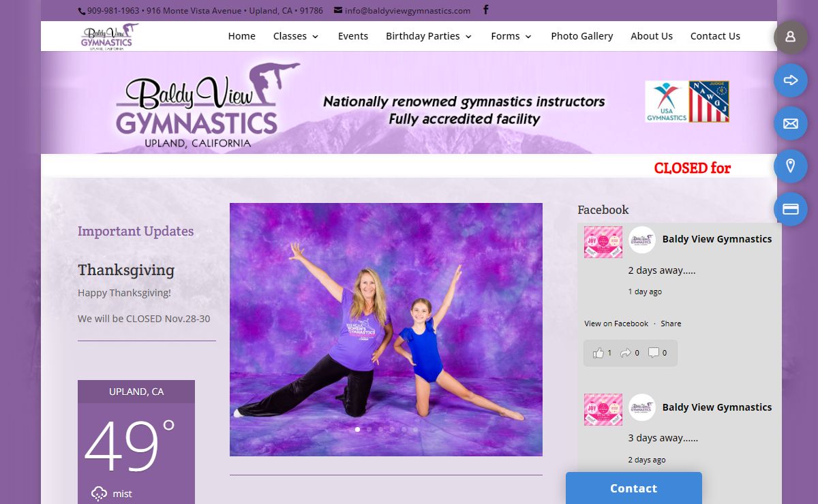Screen dimensions: 818x504
Task: Expand the Birthday Parties dropdown
Action: [429, 36]
